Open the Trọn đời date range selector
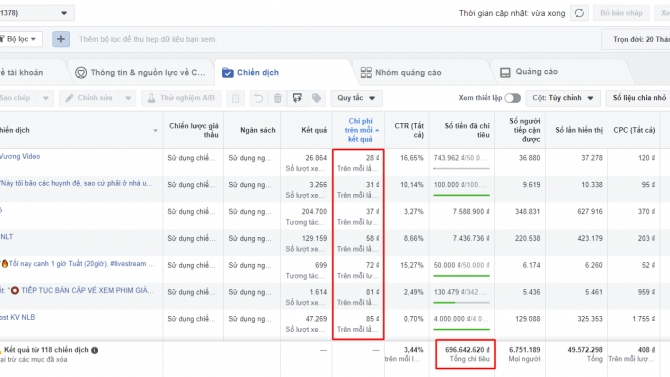The image size is (670, 377). pos(636,39)
